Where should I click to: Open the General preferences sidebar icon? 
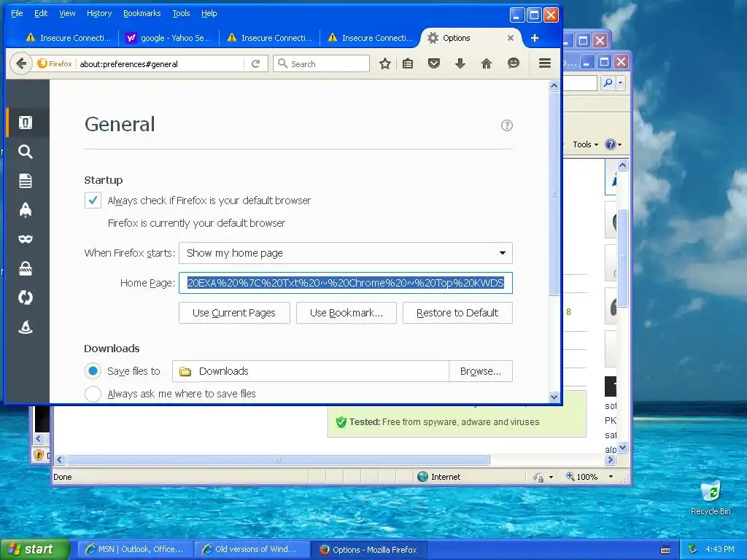26,122
